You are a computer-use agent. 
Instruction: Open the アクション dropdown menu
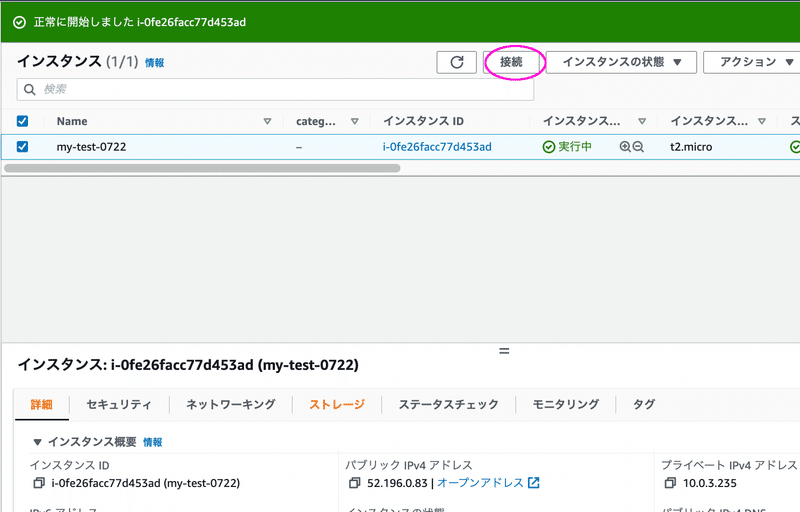pos(752,62)
